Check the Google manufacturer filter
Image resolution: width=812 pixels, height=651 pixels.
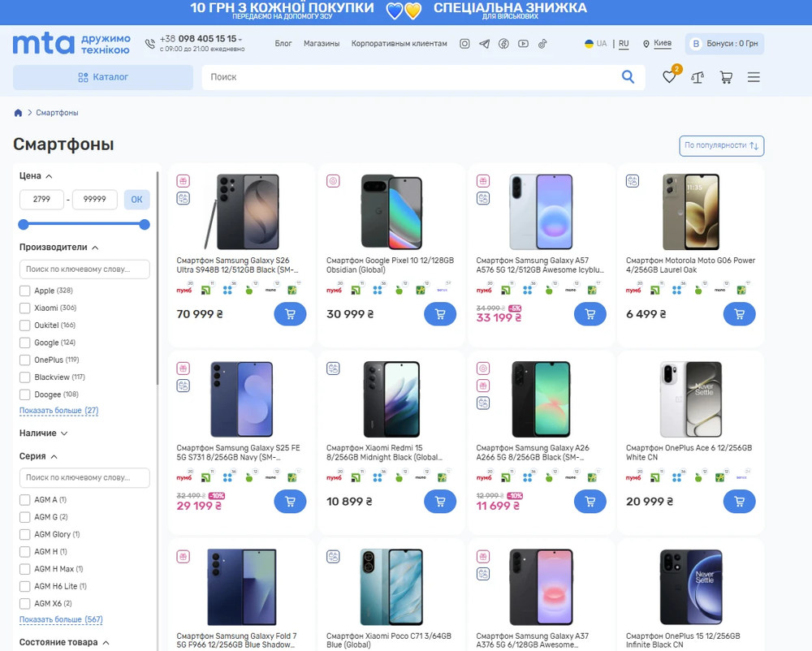(25, 343)
